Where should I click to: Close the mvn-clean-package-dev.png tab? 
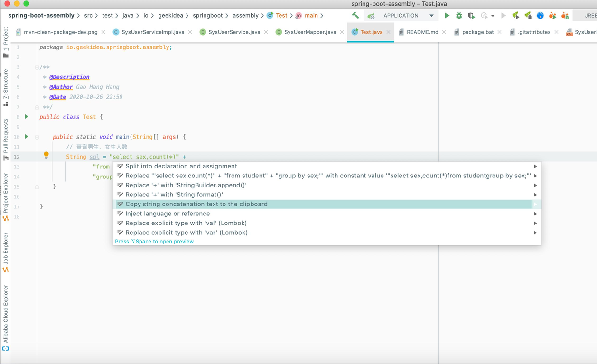coord(103,32)
